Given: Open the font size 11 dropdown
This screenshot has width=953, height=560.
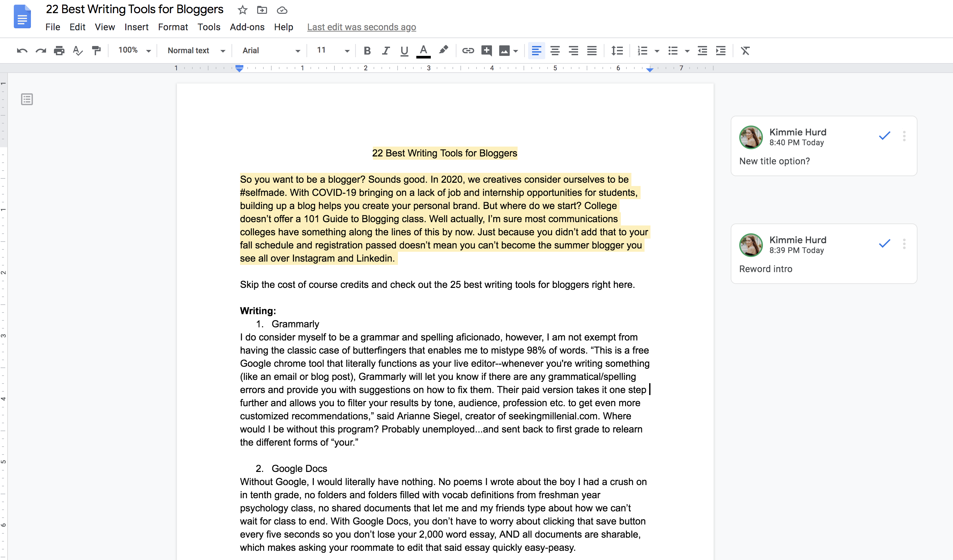Looking at the screenshot, I should coord(333,50).
